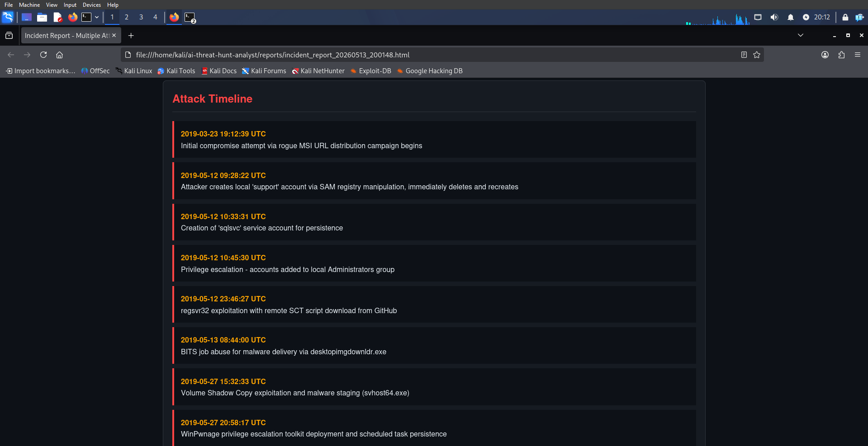
Task: Click the regsvr32 exploitation entry text
Action: coord(289,311)
